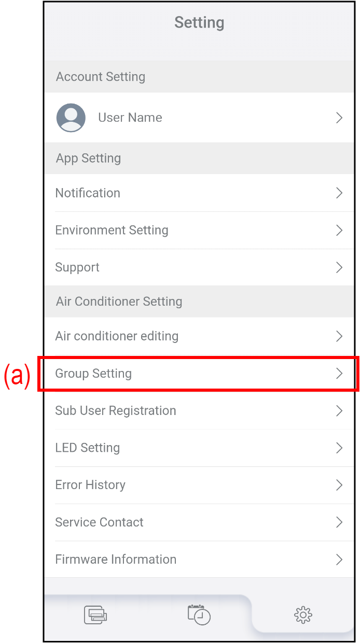Open the schedule timer tab icon
361x644 pixels.
click(199, 614)
